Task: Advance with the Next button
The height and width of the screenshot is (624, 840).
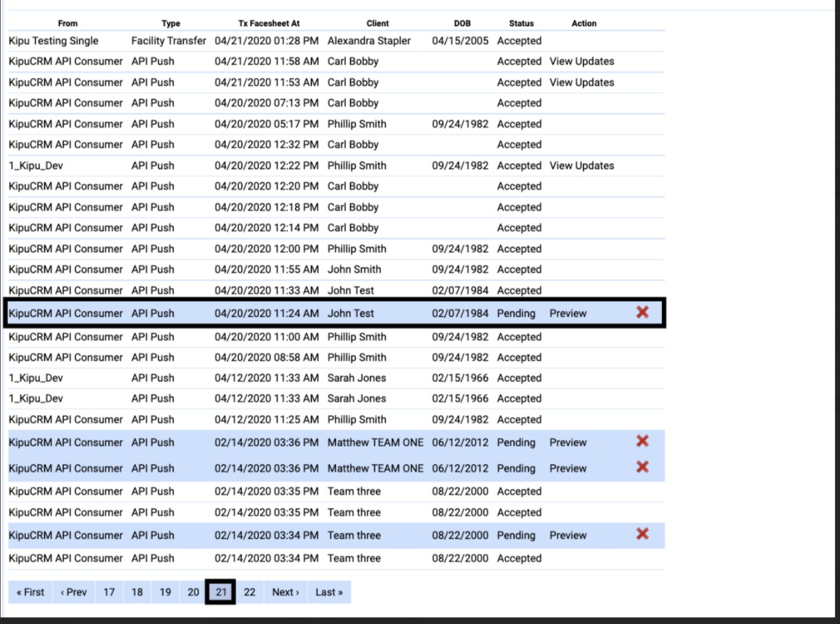Action: tap(285, 592)
